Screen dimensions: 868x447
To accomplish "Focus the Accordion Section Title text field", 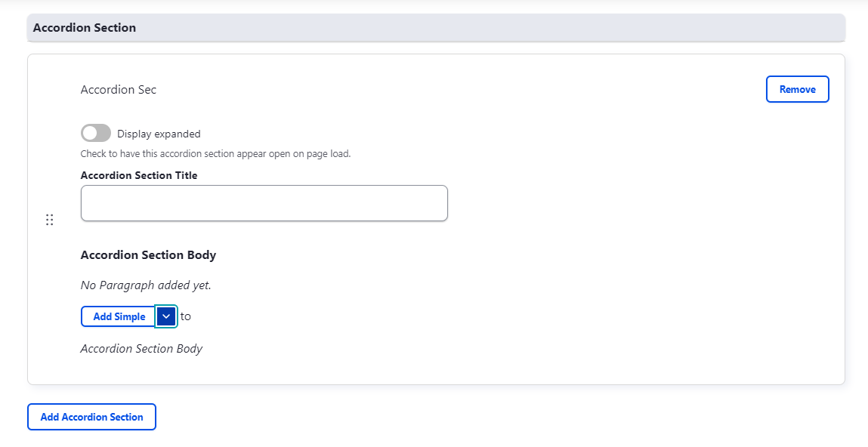I will [264, 203].
